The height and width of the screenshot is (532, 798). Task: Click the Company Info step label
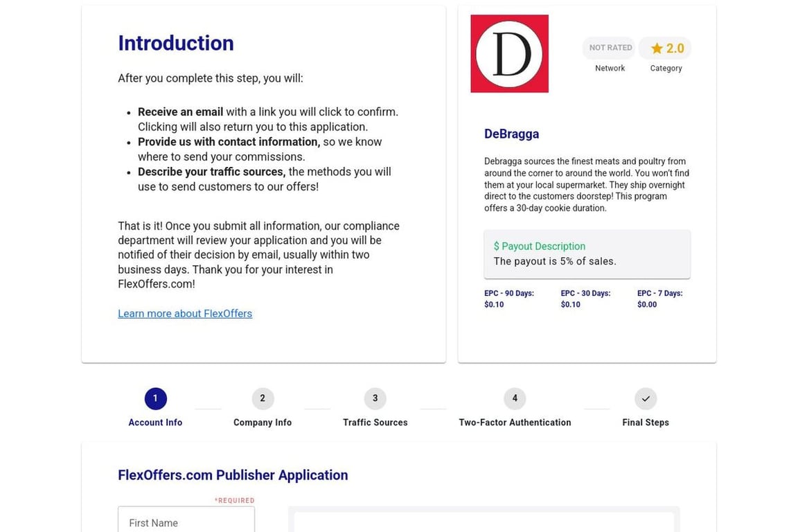(x=263, y=423)
